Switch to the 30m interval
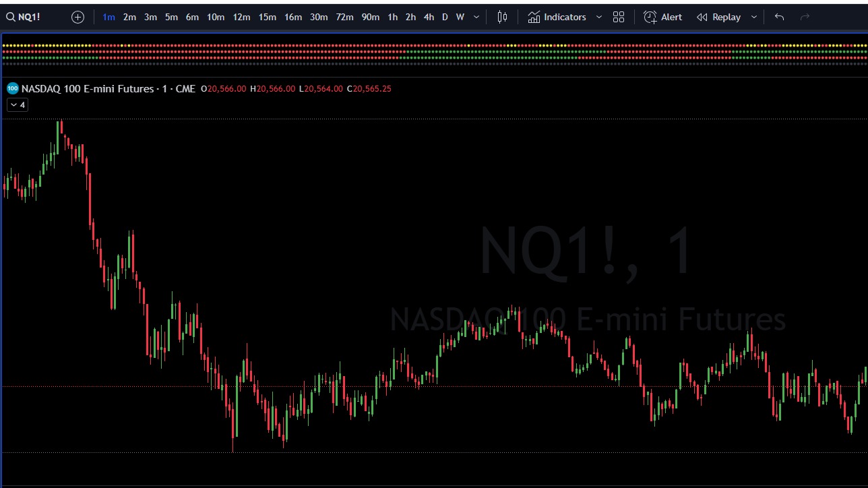Viewport: 868px width, 488px height. pyautogui.click(x=319, y=17)
